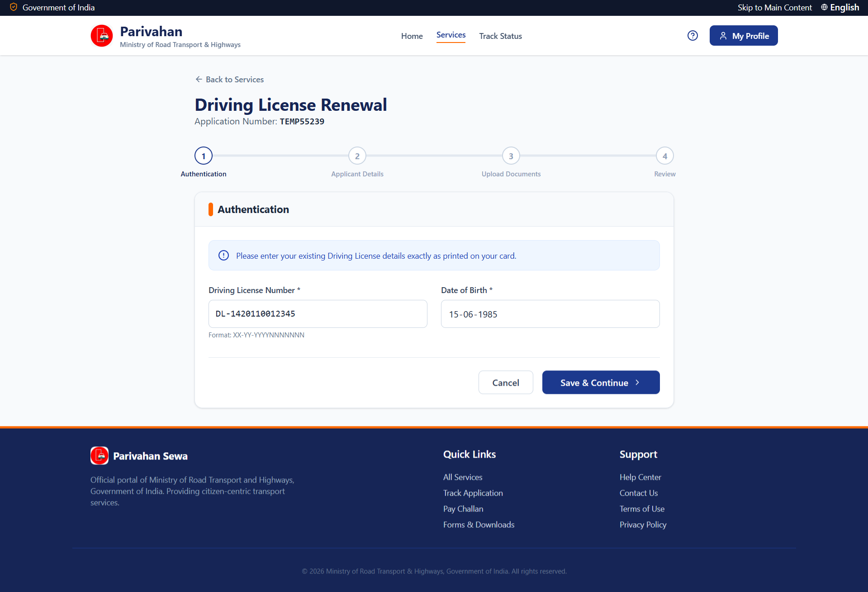Click the Driving License Renewal heading
868x592 pixels.
point(291,104)
